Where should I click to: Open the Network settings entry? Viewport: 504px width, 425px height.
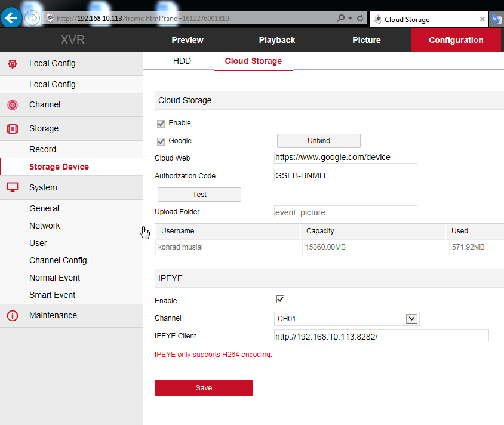[44, 226]
